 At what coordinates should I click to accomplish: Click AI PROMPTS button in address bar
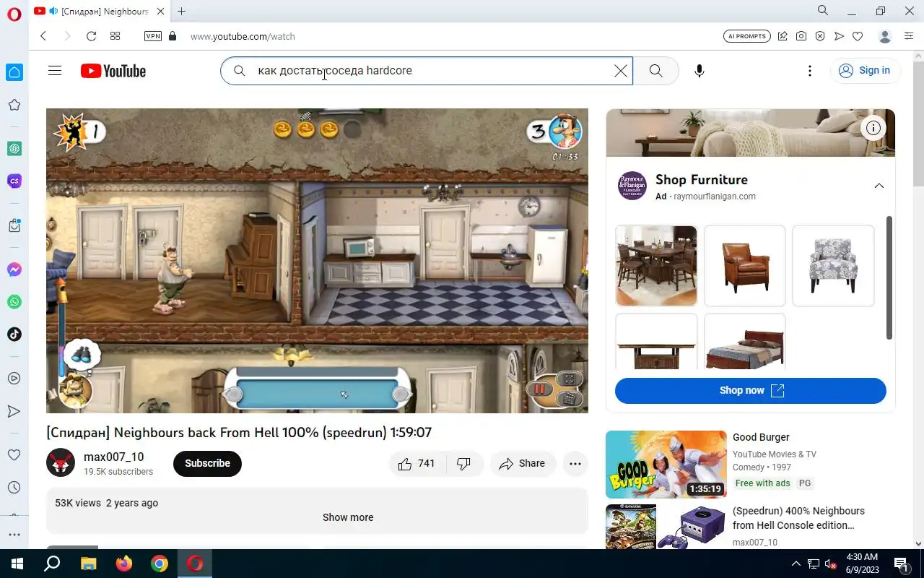pyautogui.click(x=747, y=36)
